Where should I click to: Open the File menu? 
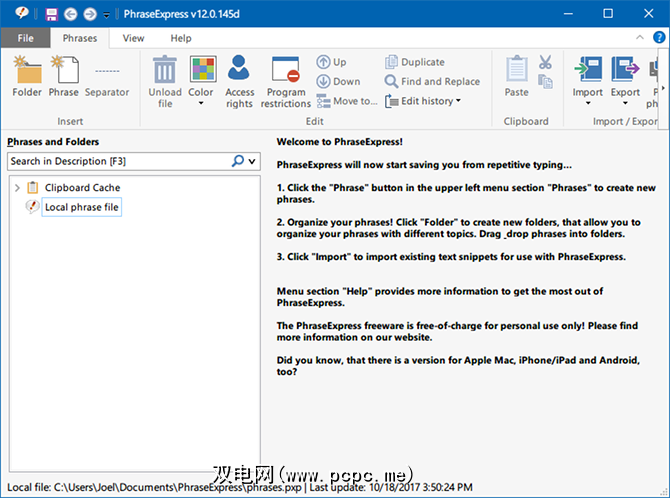pyautogui.click(x=26, y=38)
